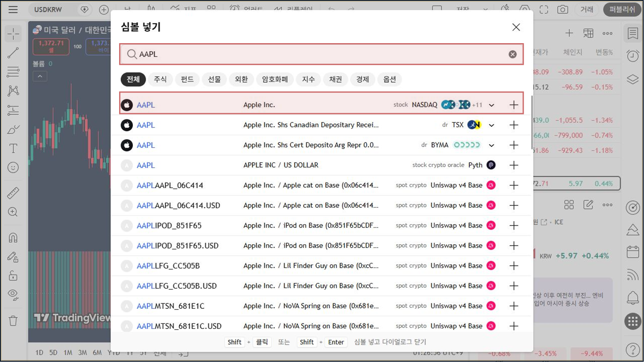The height and width of the screenshot is (362, 644).
Task: Select the 외환 filter tab
Action: point(241,79)
